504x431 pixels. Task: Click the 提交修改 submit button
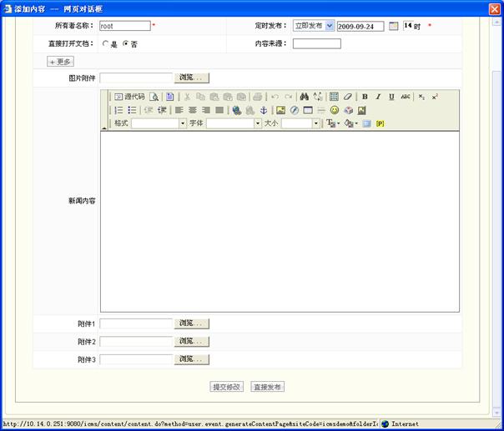[226, 387]
